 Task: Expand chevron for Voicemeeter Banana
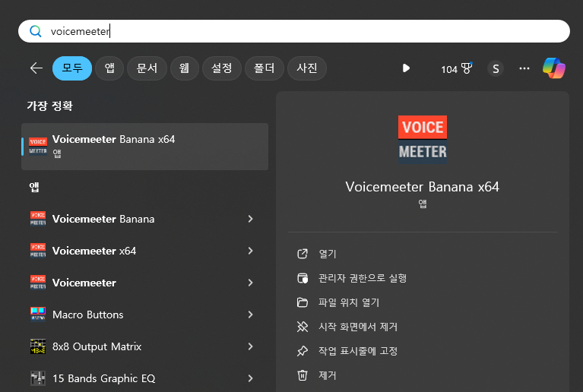(251, 219)
